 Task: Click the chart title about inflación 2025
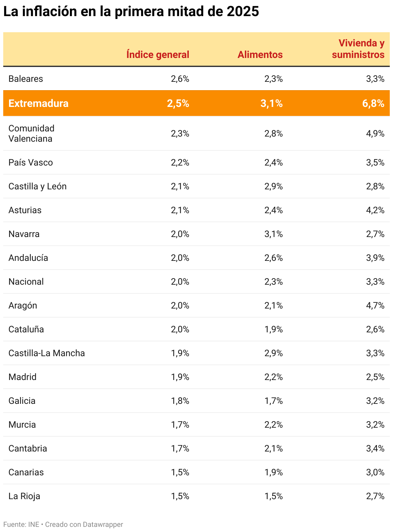(131, 12)
